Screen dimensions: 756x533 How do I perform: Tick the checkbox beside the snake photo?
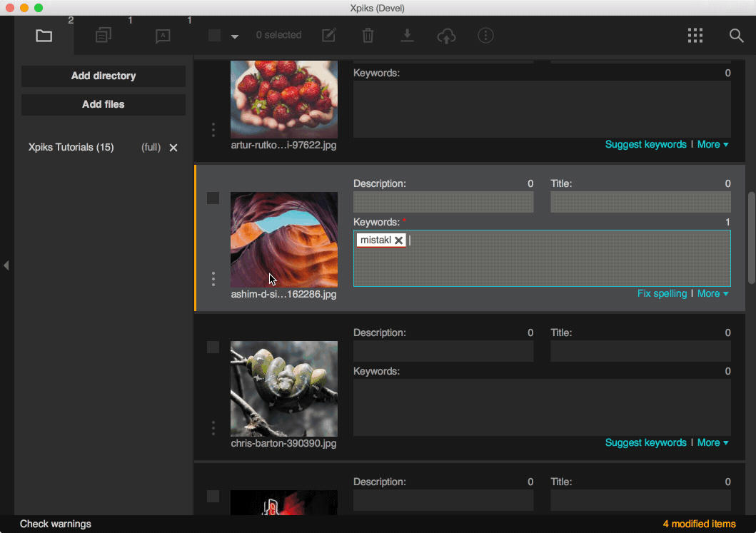click(x=213, y=347)
